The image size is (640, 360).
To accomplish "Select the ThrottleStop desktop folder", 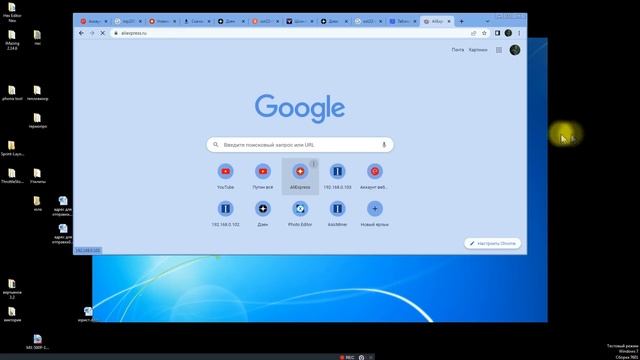I will pos(12,176).
